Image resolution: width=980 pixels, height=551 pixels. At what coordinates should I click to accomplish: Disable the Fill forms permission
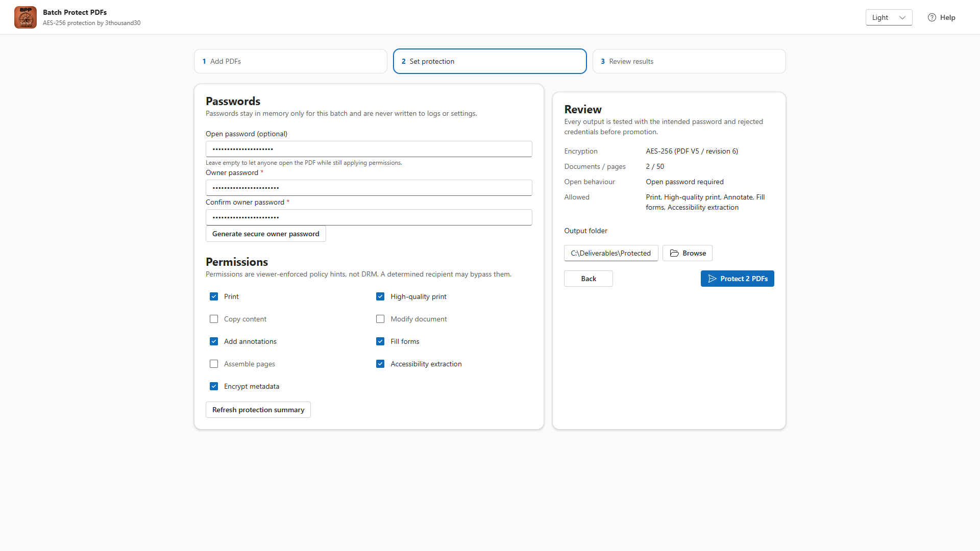(x=380, y=341)
